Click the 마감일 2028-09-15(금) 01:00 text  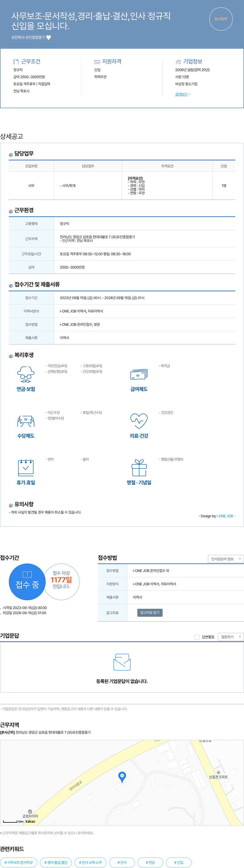[x=24, y=613]
